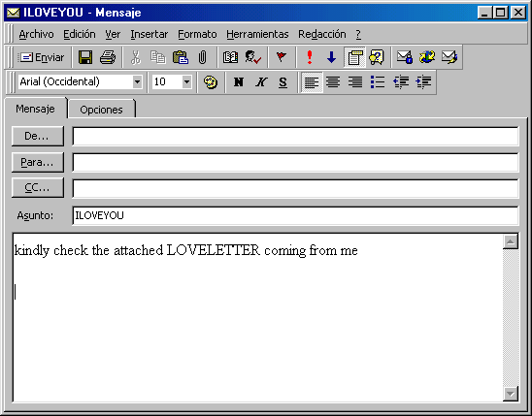Click the Para... recipients button
532x416 pixels.
tap(38, 162)
